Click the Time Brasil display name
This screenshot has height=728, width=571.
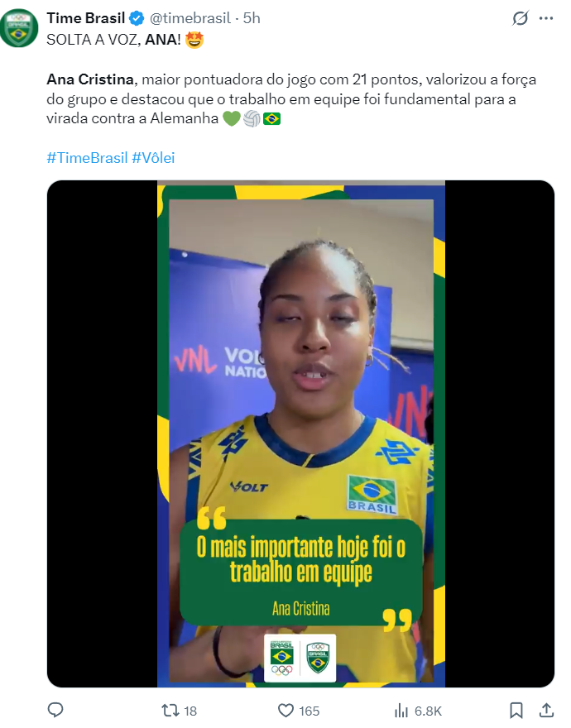(86, 18)
